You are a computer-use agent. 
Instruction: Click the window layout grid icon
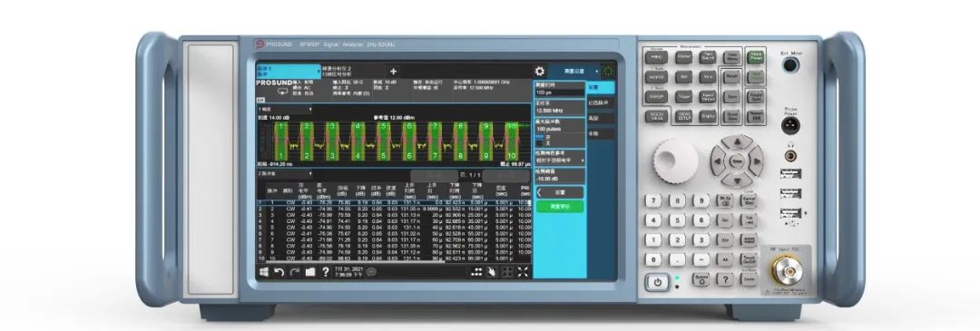point(507,272)
